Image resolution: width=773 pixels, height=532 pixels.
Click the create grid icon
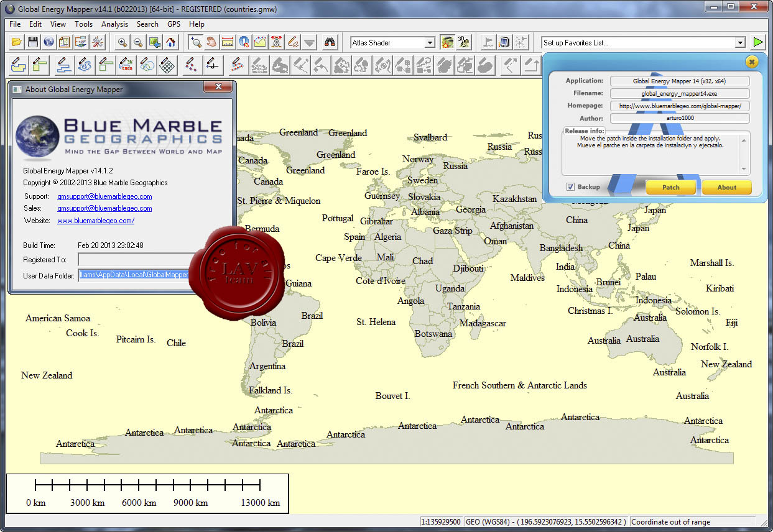[x=168, y=65]
